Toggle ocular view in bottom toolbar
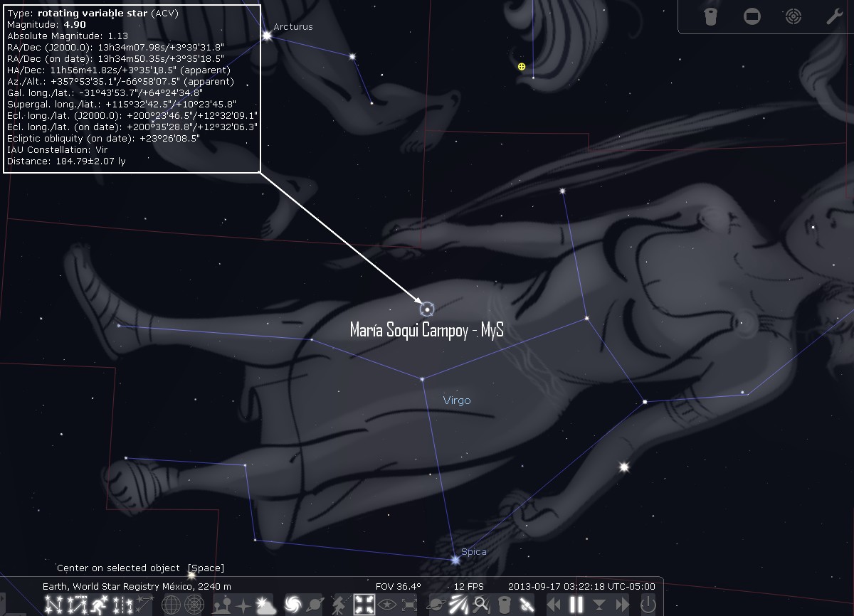 504,605
